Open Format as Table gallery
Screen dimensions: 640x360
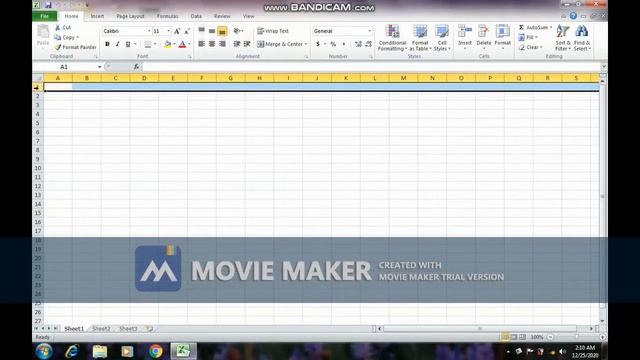(420, 38)
